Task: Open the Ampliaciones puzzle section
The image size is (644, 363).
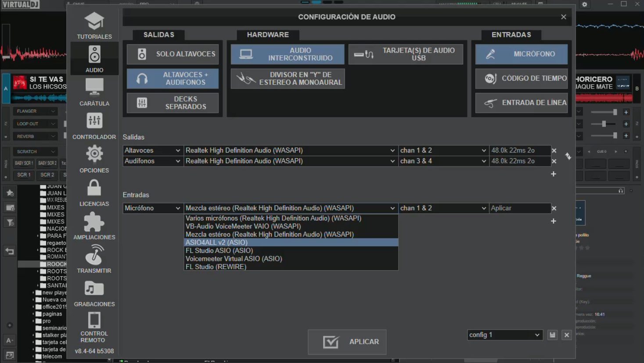Action: click(94, 226)
